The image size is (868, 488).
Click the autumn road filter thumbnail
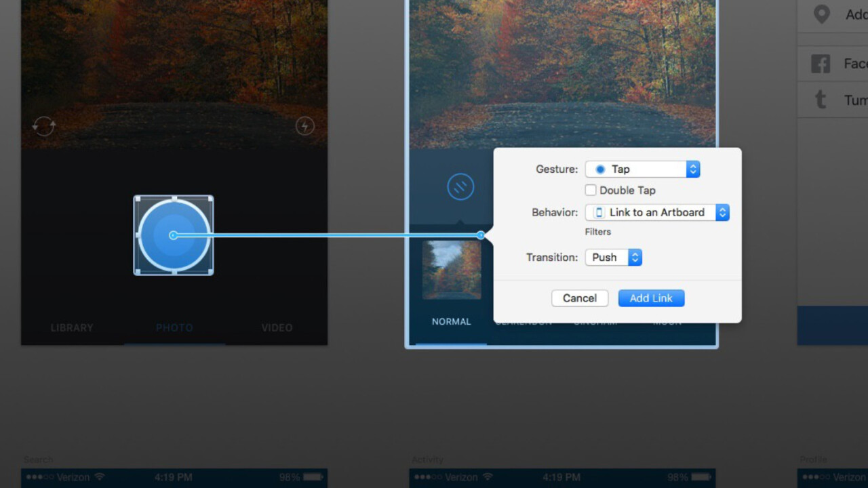click(452, 269)
